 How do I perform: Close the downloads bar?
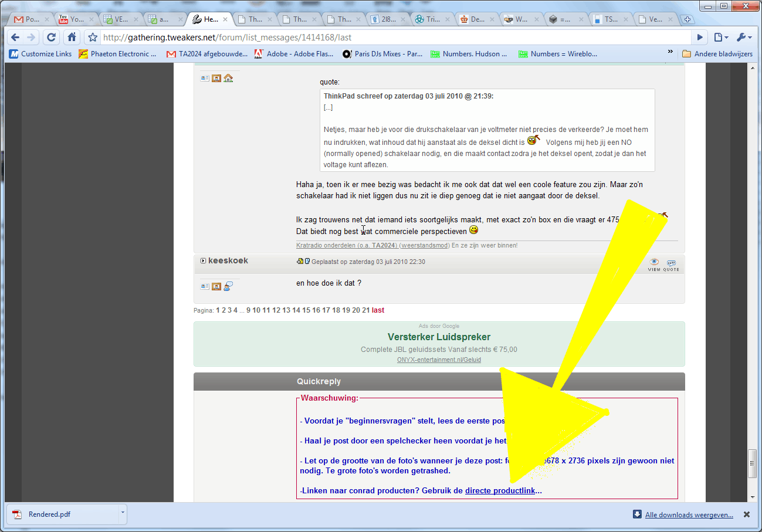(747, 514)
